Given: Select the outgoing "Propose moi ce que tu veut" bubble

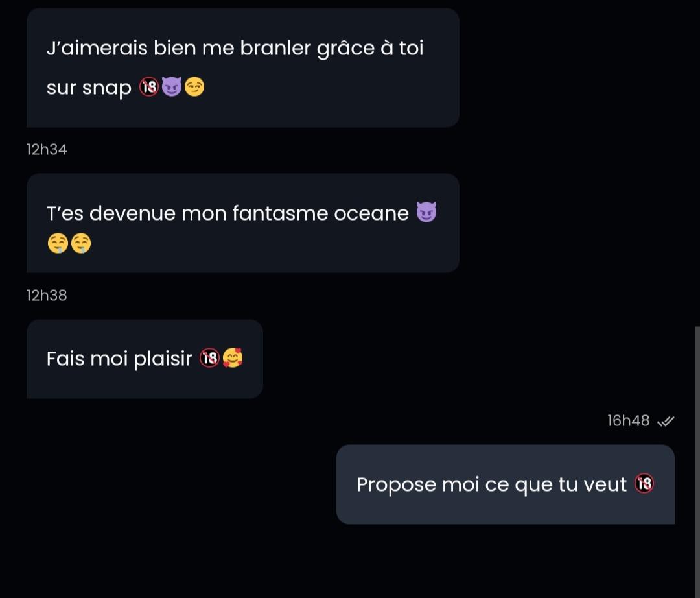Looking at the screenshot, I should (x=506, y=484).
